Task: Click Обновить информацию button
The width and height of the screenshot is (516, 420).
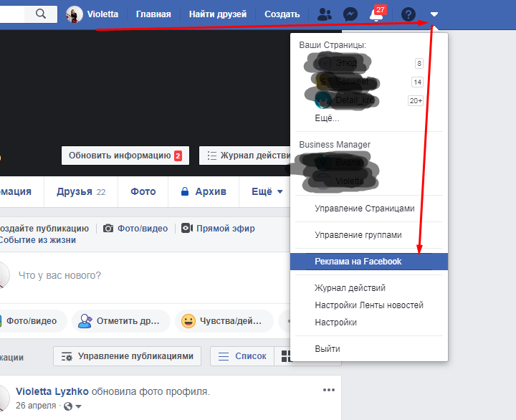Action: tap(125, 156)
